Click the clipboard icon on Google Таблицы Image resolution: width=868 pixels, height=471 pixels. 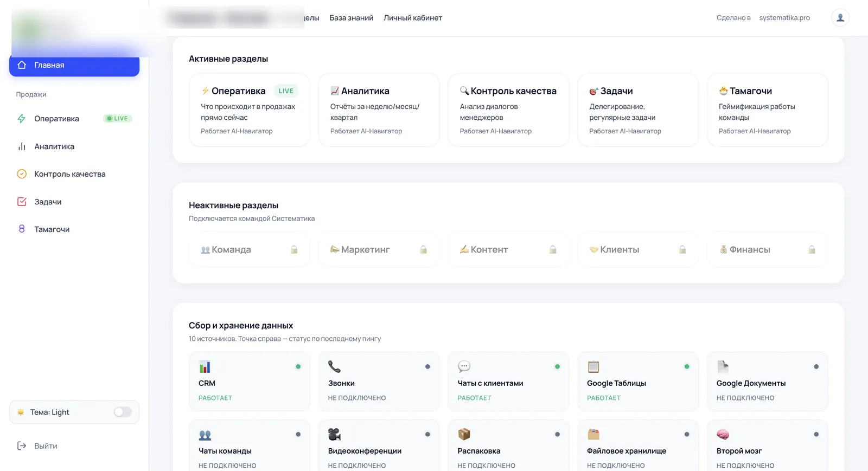pyautogui.click(x=593, y=367)
